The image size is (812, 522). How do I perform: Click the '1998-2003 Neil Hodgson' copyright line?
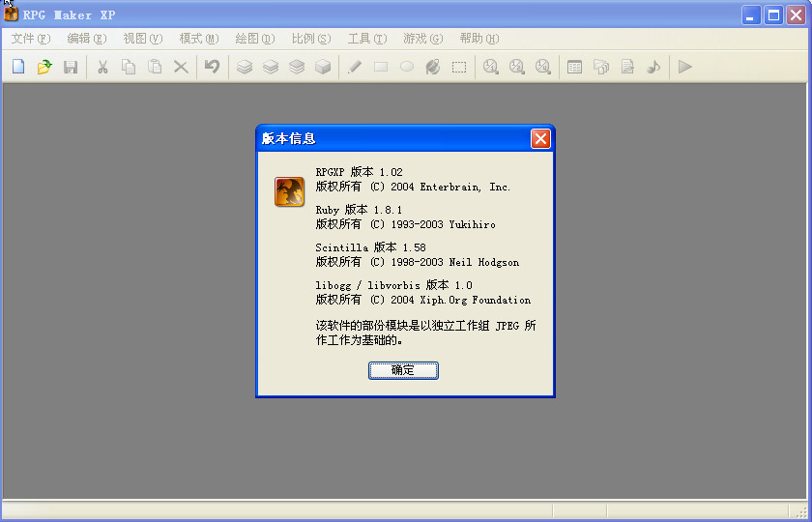click(x=418, y=262)
